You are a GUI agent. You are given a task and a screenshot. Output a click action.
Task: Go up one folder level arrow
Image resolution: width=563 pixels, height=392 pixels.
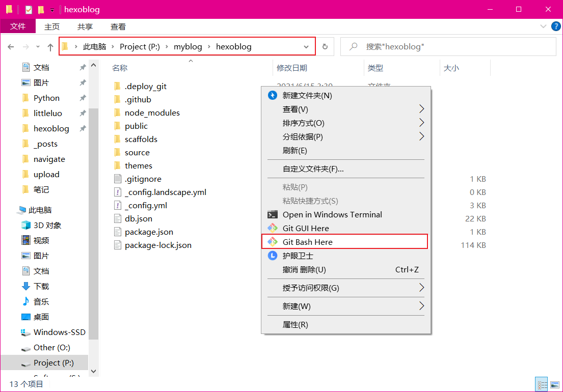(x=50, y=47)
